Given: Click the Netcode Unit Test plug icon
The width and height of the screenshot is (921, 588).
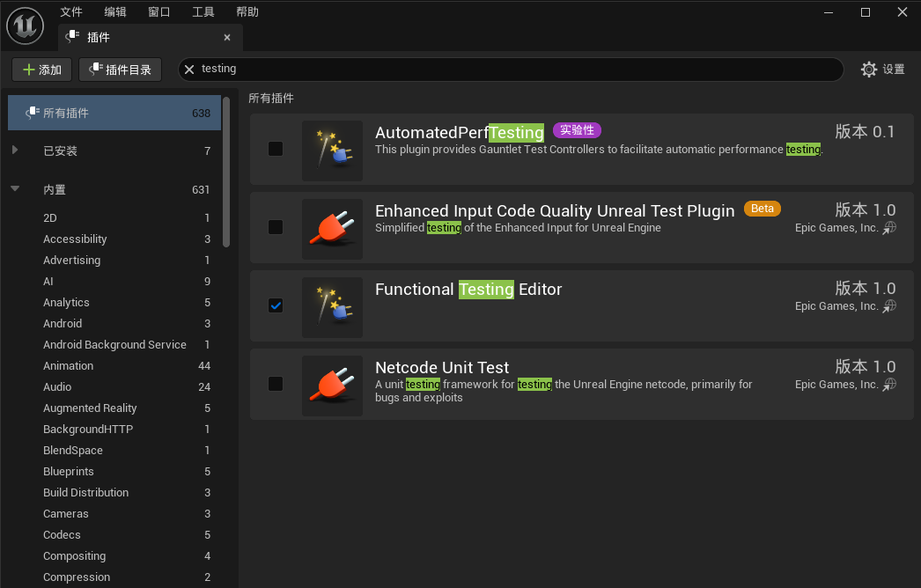Looking at the screenshot, I should (332, 386).
